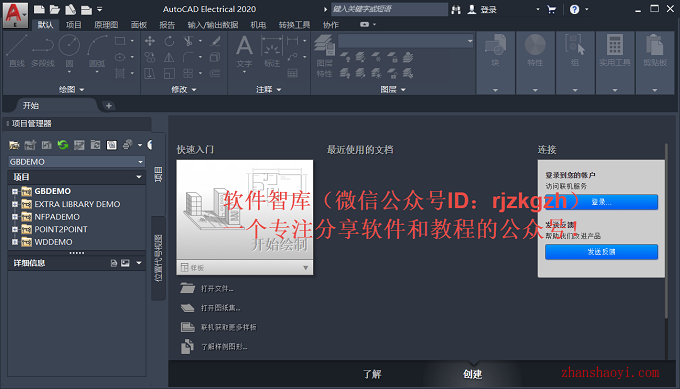Switch to the 原理图 ribbon tab

106,25
